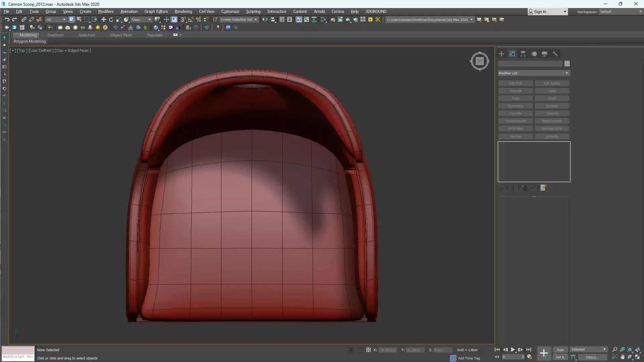This screenshot has width=644, height=362.
Task: Toggle Auto Key mode
Action: (x=560, y=350)
